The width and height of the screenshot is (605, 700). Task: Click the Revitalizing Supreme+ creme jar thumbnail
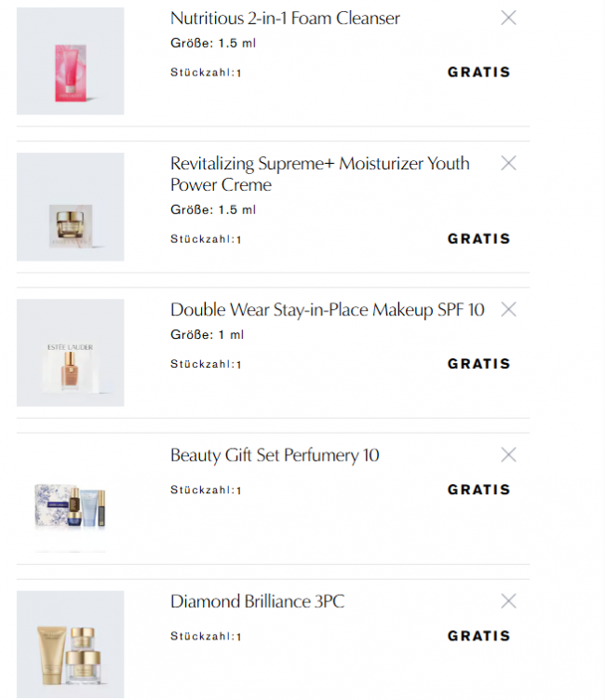click(70, 207)
